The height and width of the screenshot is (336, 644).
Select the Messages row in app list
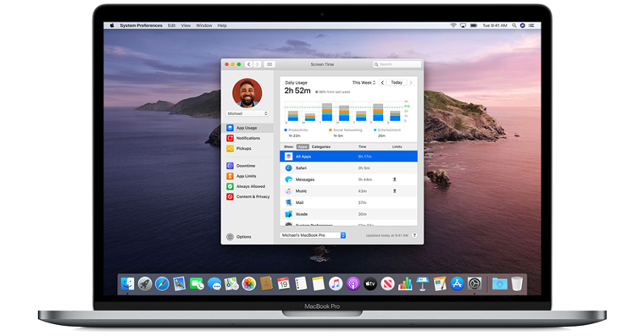coord(348,179)
